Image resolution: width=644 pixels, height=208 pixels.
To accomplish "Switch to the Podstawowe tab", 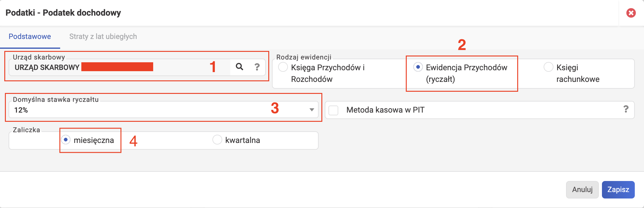I will [30, 37].
